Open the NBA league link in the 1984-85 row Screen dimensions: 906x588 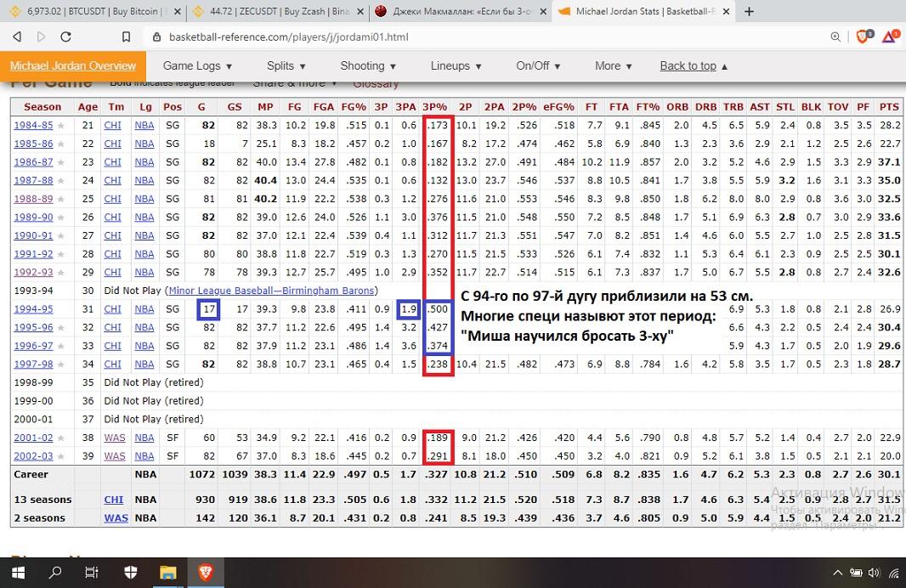click(x=144, y=126)
